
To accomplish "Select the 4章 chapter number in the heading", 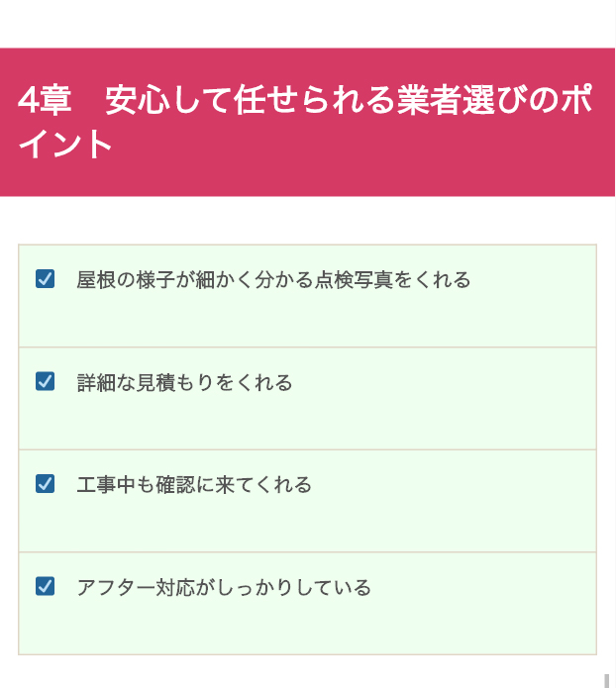I will [45, 100].
